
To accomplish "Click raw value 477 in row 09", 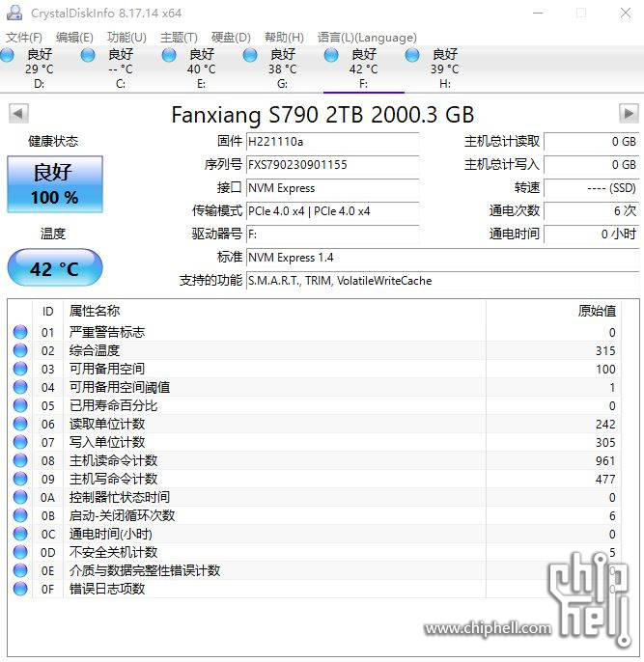I will coord(605,480).
